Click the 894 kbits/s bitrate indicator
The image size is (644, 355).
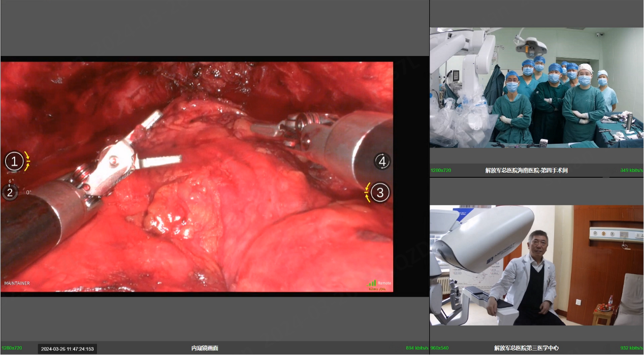tap(416, 348)
